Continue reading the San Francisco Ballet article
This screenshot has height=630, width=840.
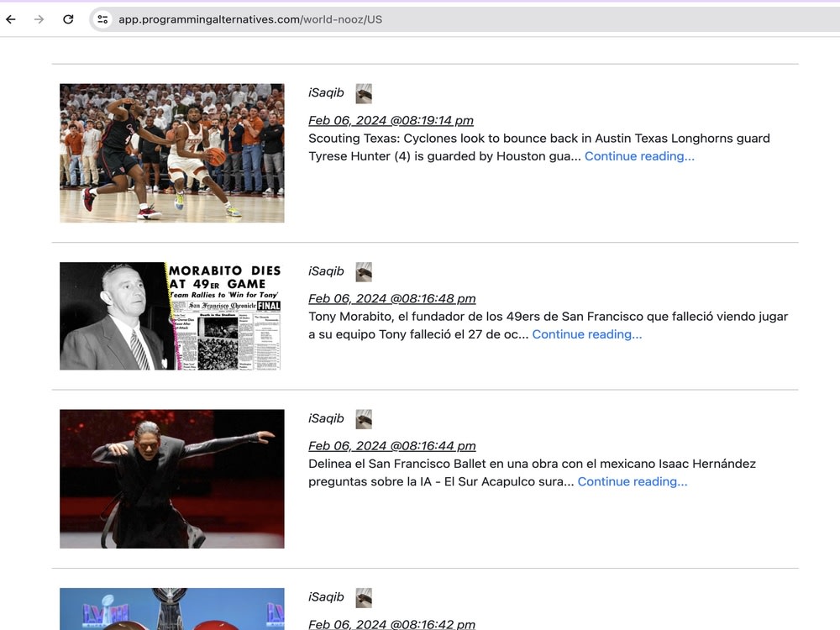click(x=633, y=481)
